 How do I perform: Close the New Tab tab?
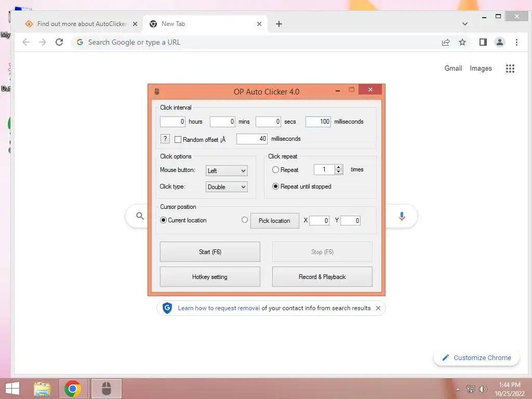coord(259,24)
